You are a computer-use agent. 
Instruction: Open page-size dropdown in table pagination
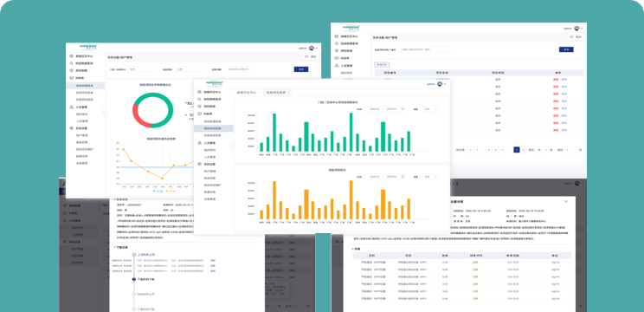click(542, 150)
